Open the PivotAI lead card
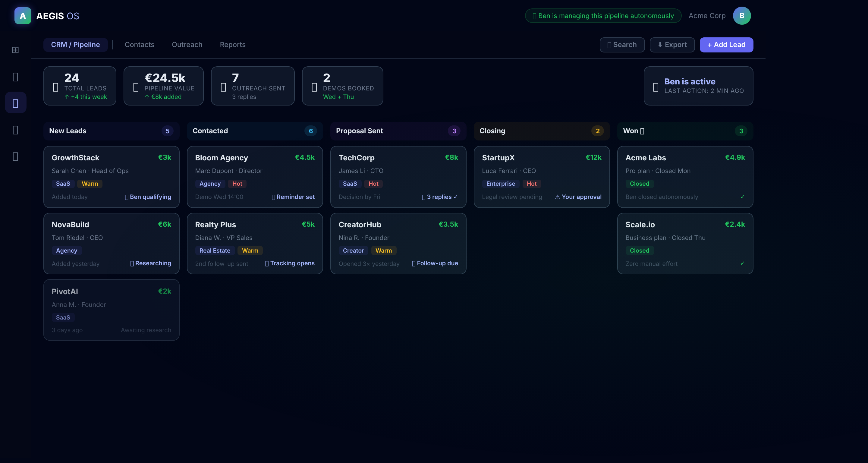 click(x=111, y=309)
